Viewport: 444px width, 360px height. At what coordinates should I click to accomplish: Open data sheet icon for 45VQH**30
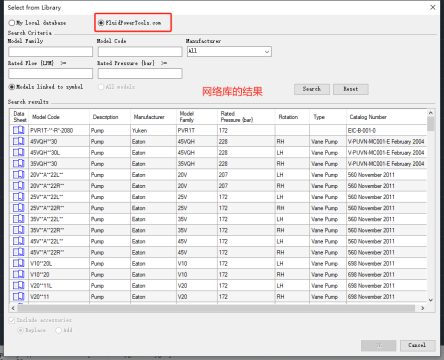(19, 141)
